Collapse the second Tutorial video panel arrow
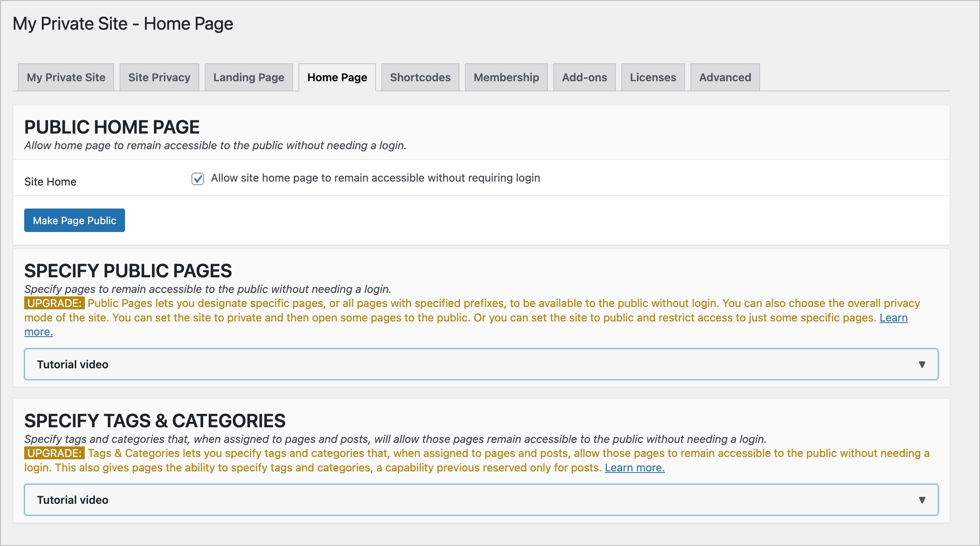Viewport: 980px width, 546px height. [x=923, y=500]
